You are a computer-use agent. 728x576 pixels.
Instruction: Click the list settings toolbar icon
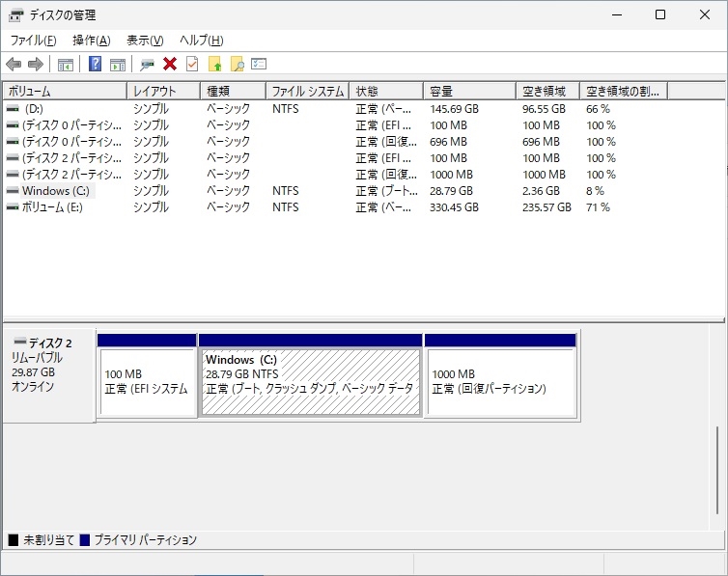tap(259, 64)
